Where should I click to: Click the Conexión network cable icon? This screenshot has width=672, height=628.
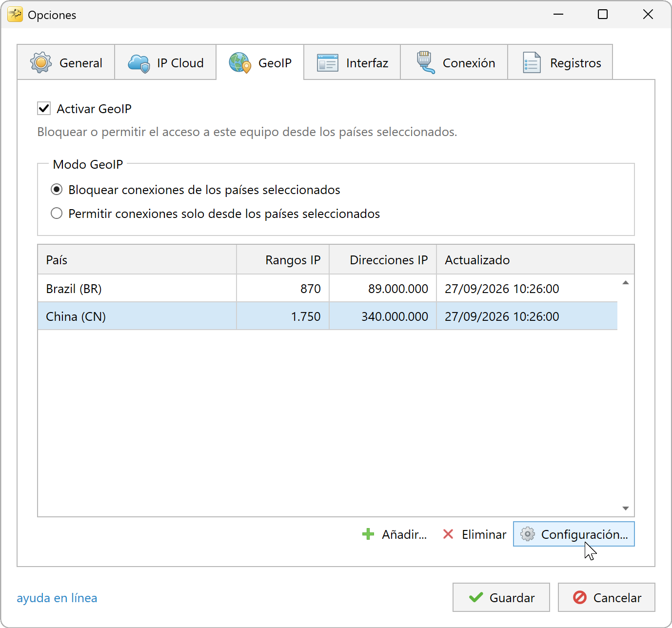[x=425, y=62]
